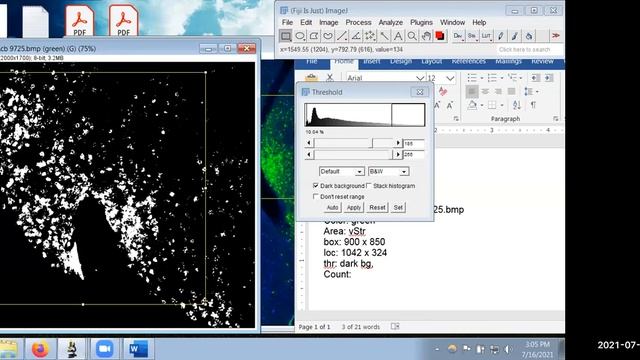
Task: Click the Set button in Threshold
Action: click(398, 207)
